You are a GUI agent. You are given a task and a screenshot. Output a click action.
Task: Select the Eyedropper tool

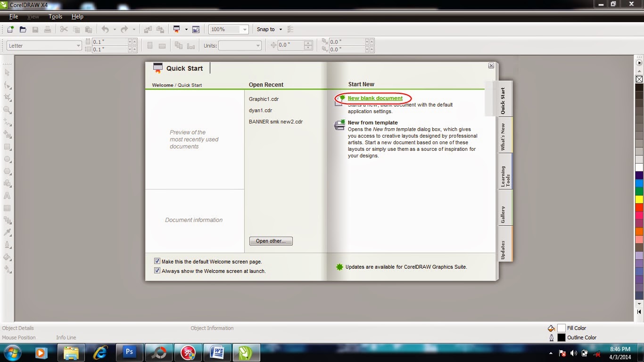7,232
